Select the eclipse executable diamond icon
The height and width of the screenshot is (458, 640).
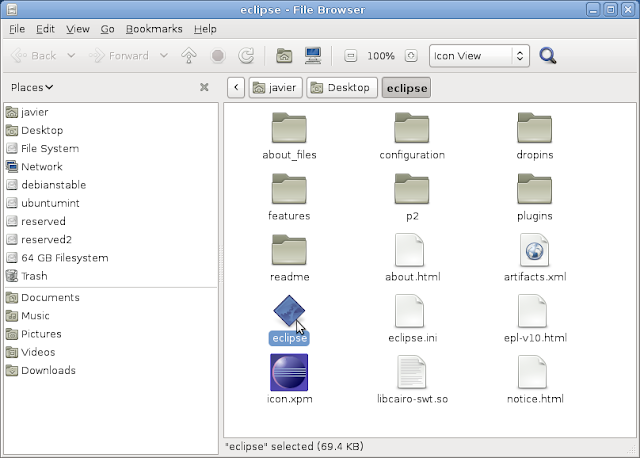click(x=289, y=311)
